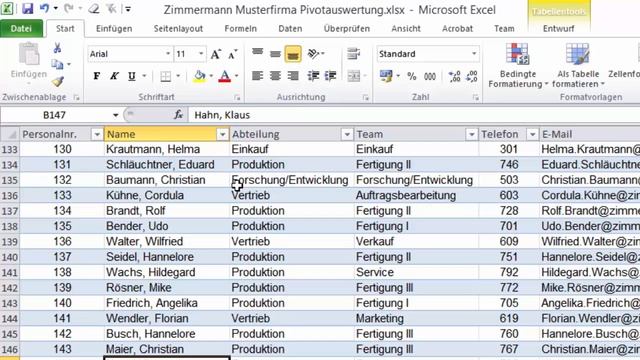Activate the format painter brush
Viewport: 640px width, 360px height.
click(58, 81)
